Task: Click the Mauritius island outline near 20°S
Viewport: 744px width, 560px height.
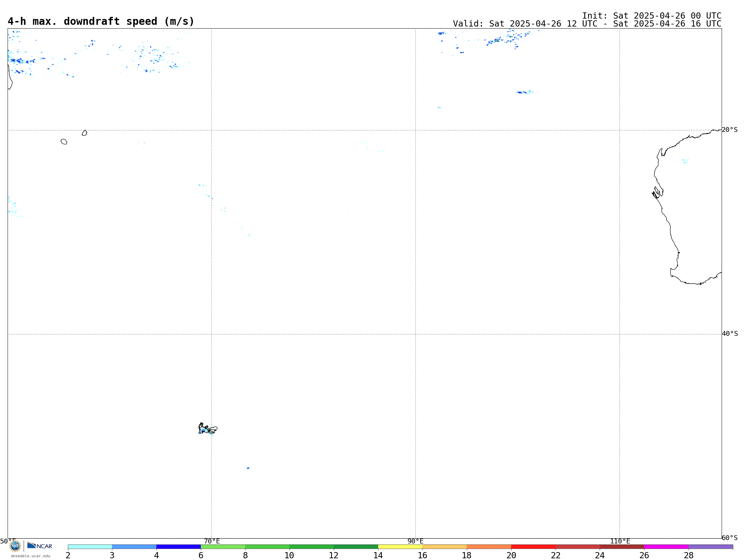Action: coord(84,133)
